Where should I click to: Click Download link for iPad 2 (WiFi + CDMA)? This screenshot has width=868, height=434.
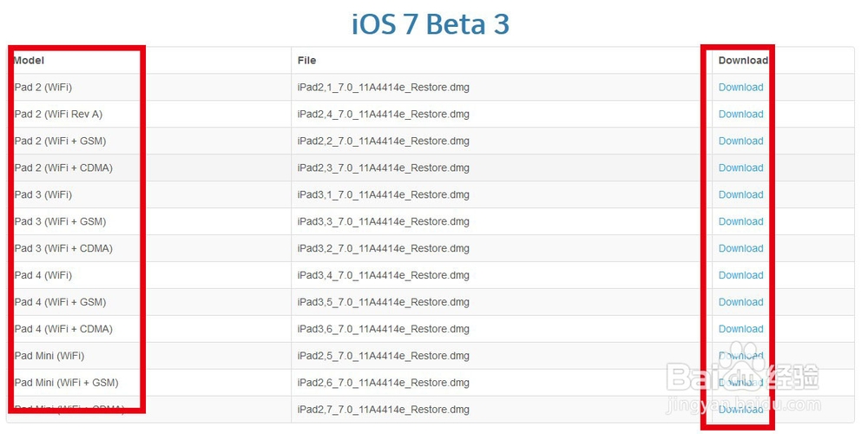[740, 168]
